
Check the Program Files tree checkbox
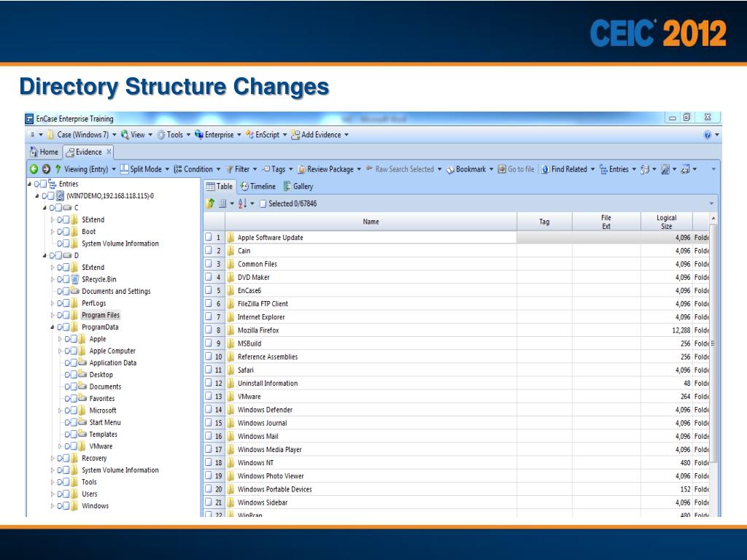pyautogui.click(x=66, y=315)
